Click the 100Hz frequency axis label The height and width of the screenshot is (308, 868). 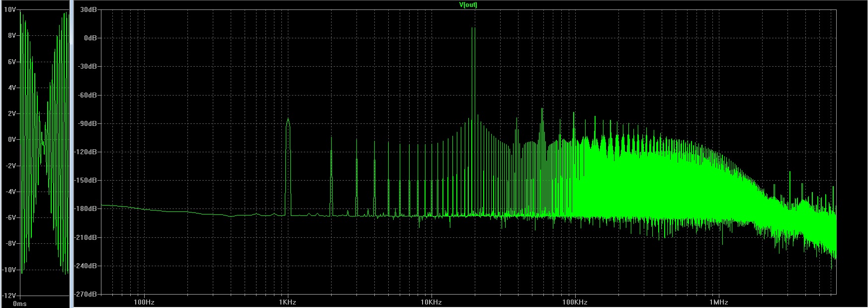pyautogui.click(x=144, y=302)
